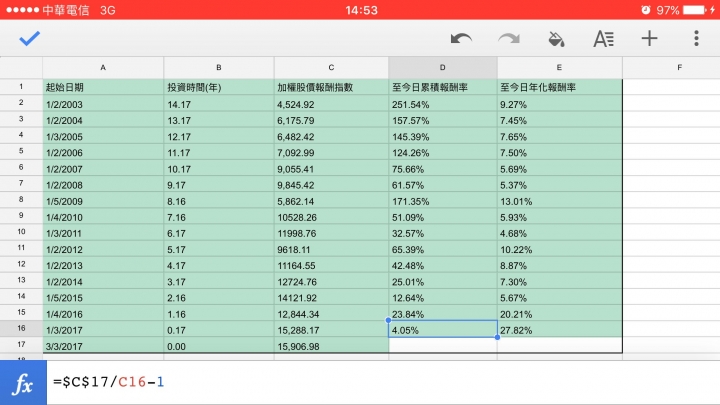The width and height of the screenshot is (720, 405).
Task: Click cell 7.16
Action: tap(219, 217)
